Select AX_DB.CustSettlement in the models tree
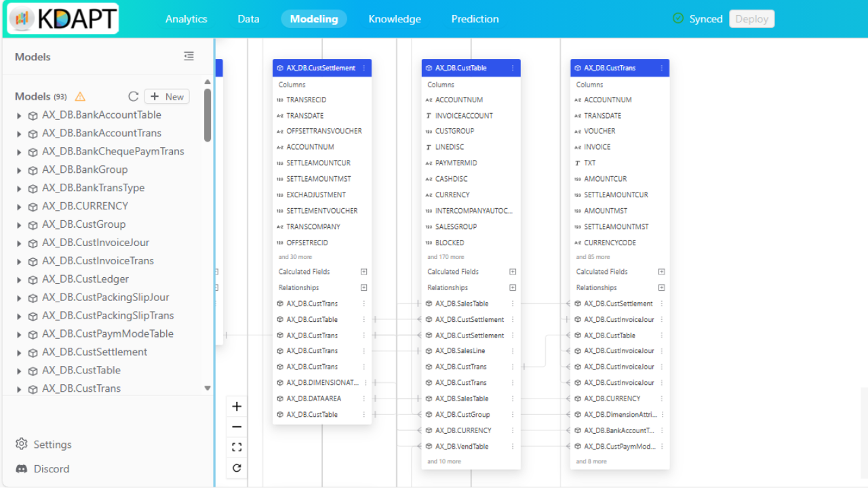Image resolution: width=868 pixels, height=488 pixels. coord(94,352)
